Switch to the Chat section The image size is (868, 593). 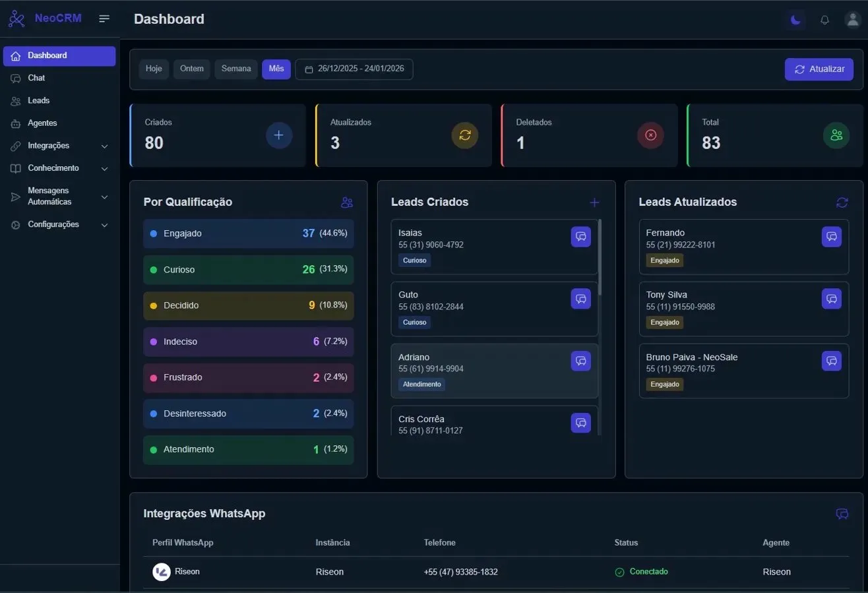pyautogui.click(x=36, y=78)
